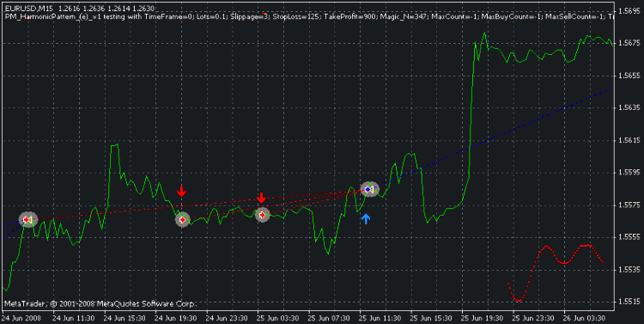Click the close-trade marker circle at 25 Jun 11:30
This screenshot has width=644, height=324.
tap(369, 189)
